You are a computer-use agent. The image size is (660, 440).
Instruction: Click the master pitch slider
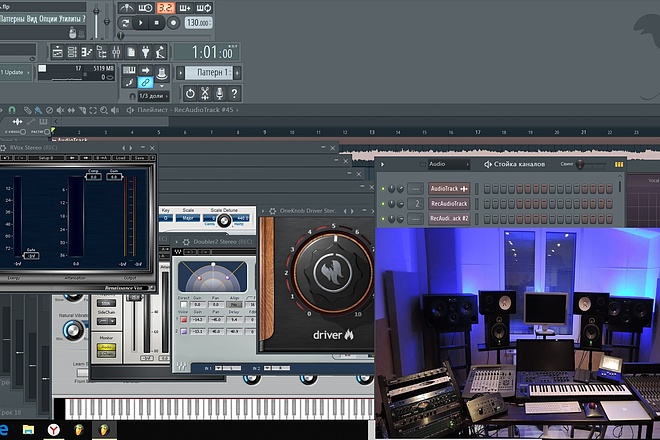point(107,21)
